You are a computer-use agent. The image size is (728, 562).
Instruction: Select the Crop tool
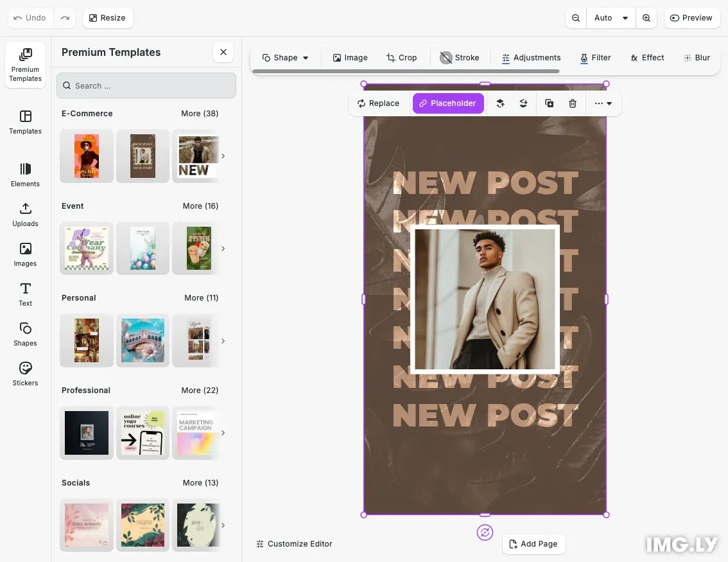402,58
